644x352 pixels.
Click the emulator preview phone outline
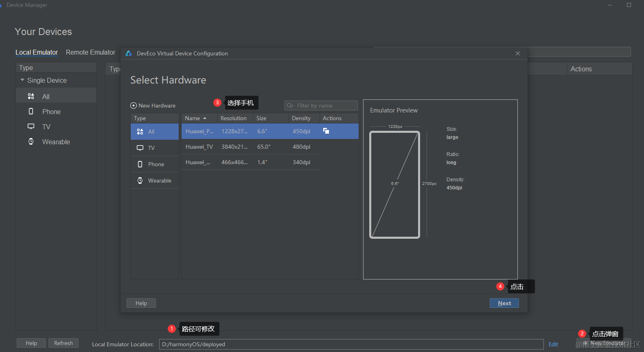(394, 185)
